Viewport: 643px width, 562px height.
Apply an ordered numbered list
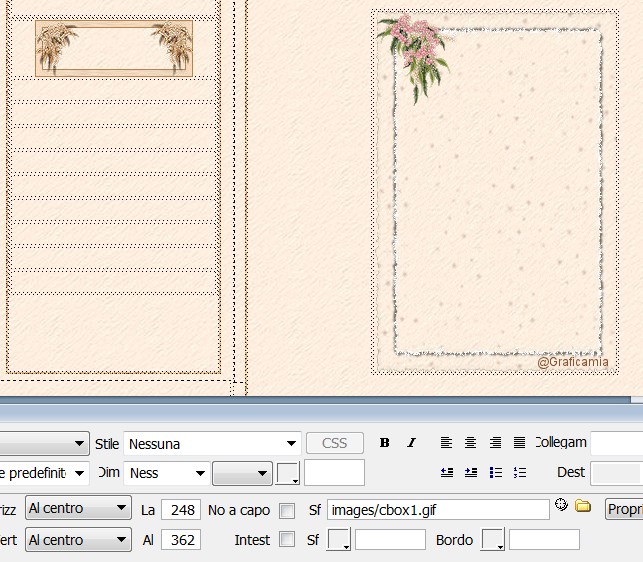tap(520, 473)
